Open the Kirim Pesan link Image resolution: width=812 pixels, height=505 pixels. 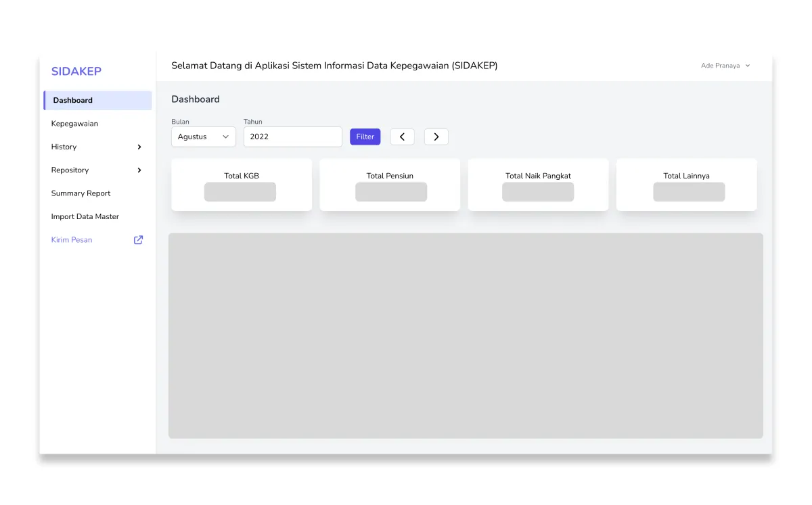[x=71, y=239]
